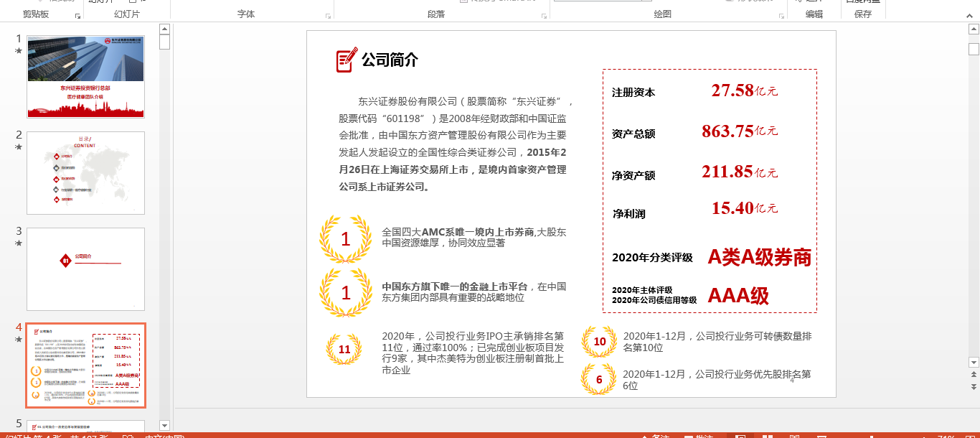Select the 可转债数量排名第10位 text
Screen dimensions: 980x438
point(717,342)
